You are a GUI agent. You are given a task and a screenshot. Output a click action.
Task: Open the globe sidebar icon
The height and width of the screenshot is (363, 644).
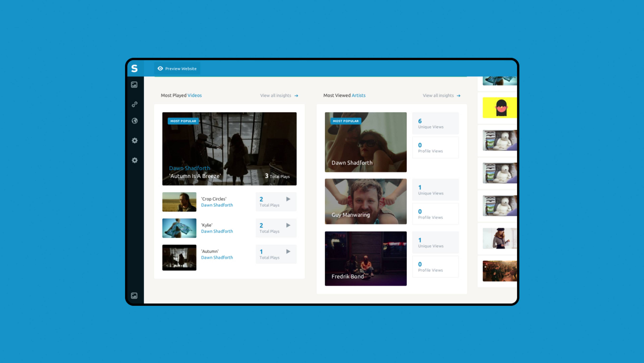tap(135, 121)
